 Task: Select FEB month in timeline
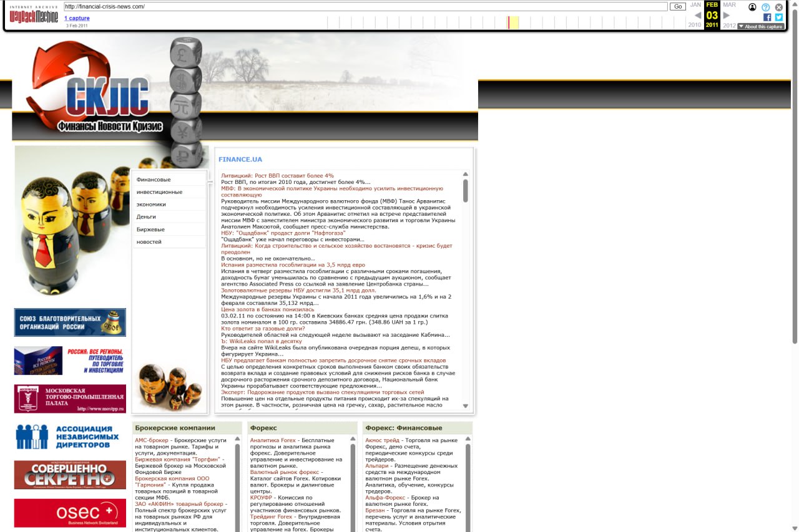coord(712,4)
